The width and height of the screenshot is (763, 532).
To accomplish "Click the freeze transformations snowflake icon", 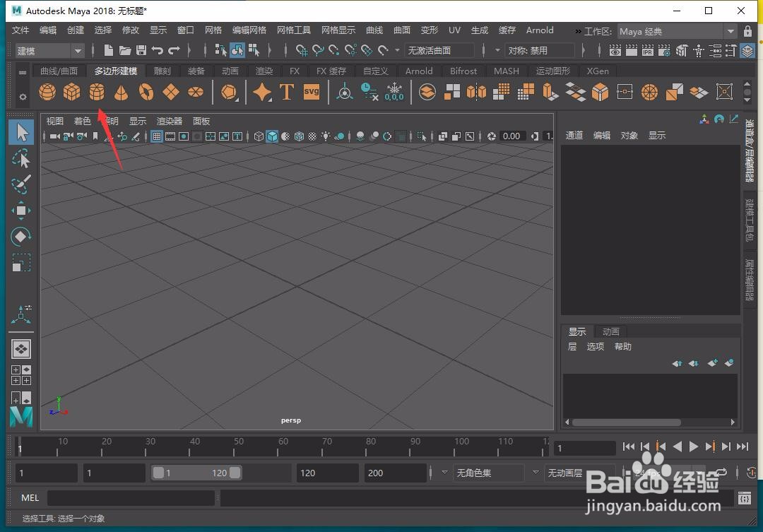I will pyautogui.click(x=394, y=92).
